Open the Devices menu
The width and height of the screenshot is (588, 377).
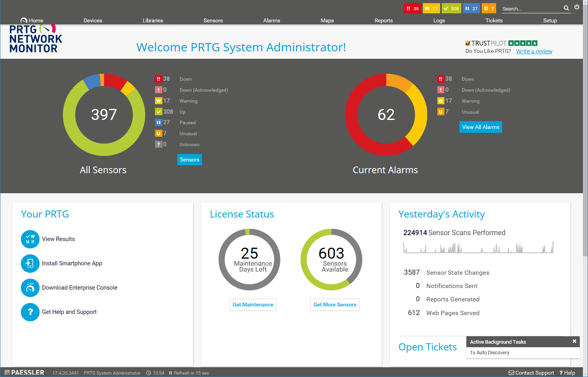tap(93, 20)
